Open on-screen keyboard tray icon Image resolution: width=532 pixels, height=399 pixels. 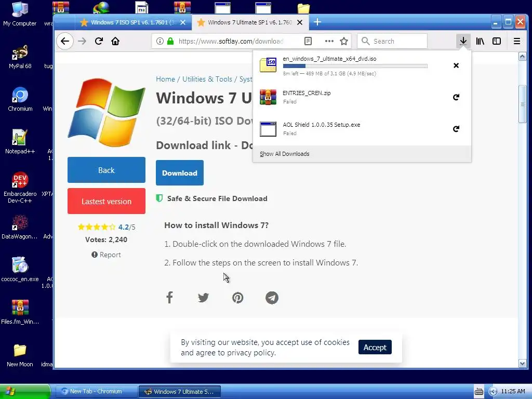tap(478, 392)
